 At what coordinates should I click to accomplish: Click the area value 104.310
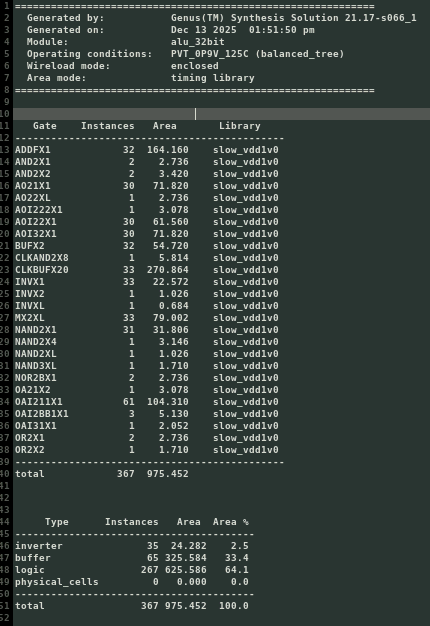168,401
